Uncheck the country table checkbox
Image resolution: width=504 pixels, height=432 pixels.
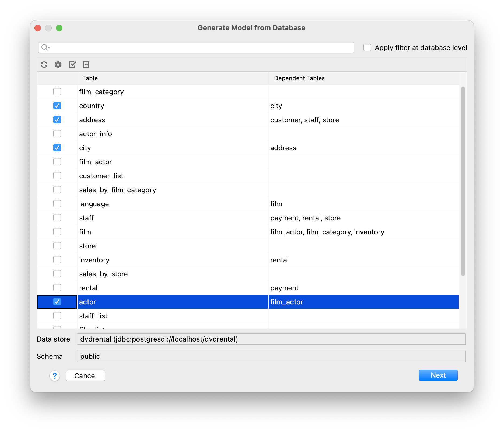coord(57,106)
